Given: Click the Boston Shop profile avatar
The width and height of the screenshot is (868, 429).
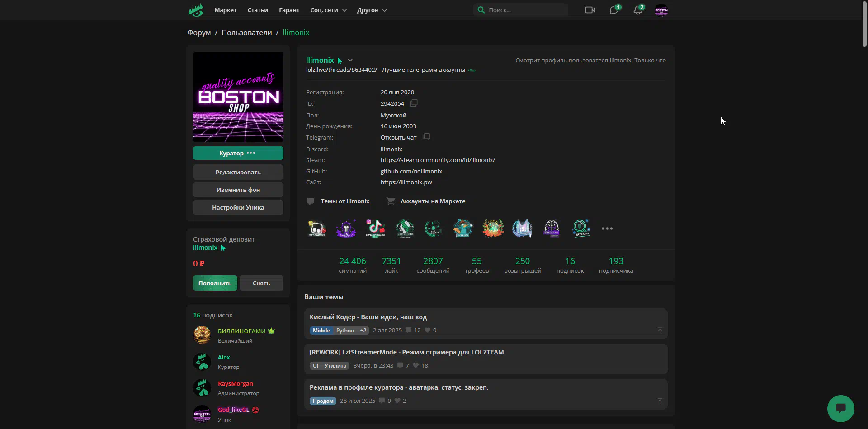Looking at the screenshot, I should [238, 97].
